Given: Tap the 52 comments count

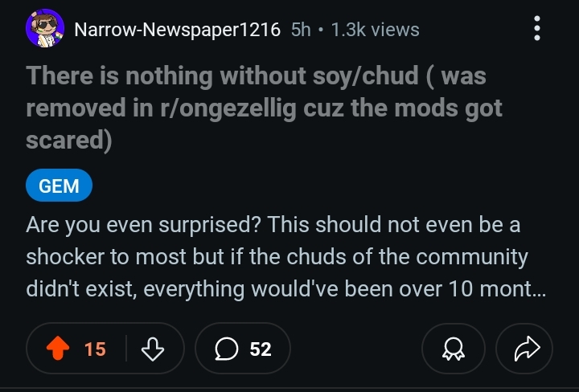Looking at the screenshot, I should pyautogui.click(x=260, y=349).
